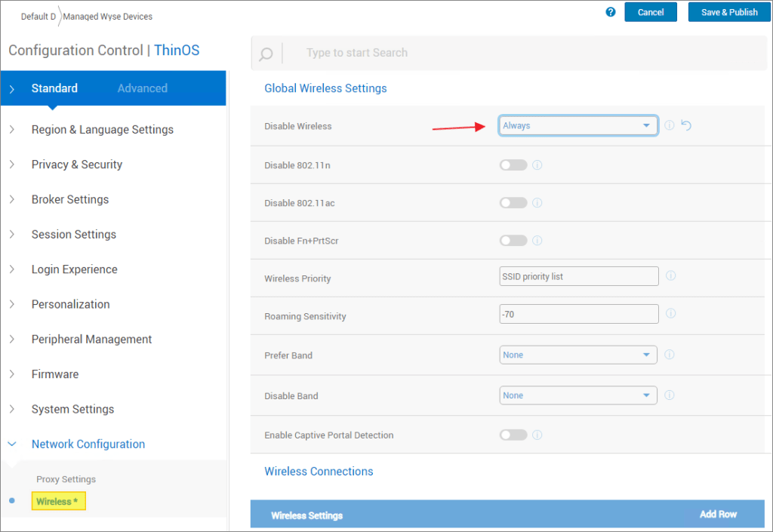Click the search magnifier icon
This screenshot has height=532, width=773.
(266, 54)
